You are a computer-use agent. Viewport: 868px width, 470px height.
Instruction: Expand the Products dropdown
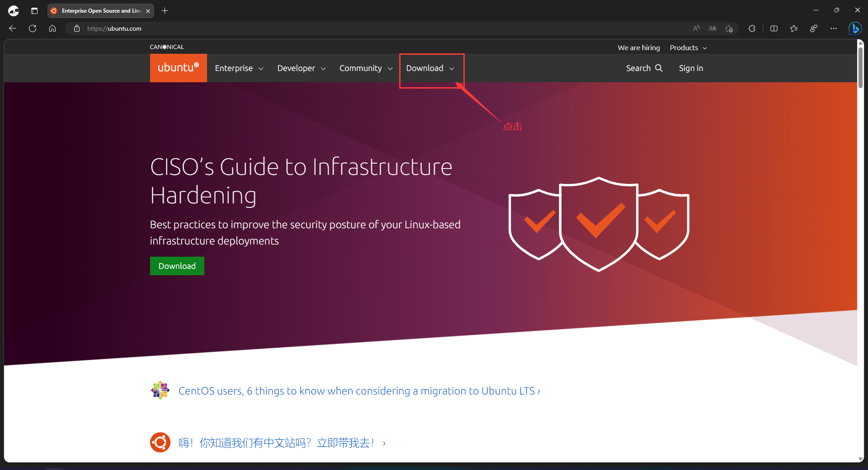coord(689,48)
